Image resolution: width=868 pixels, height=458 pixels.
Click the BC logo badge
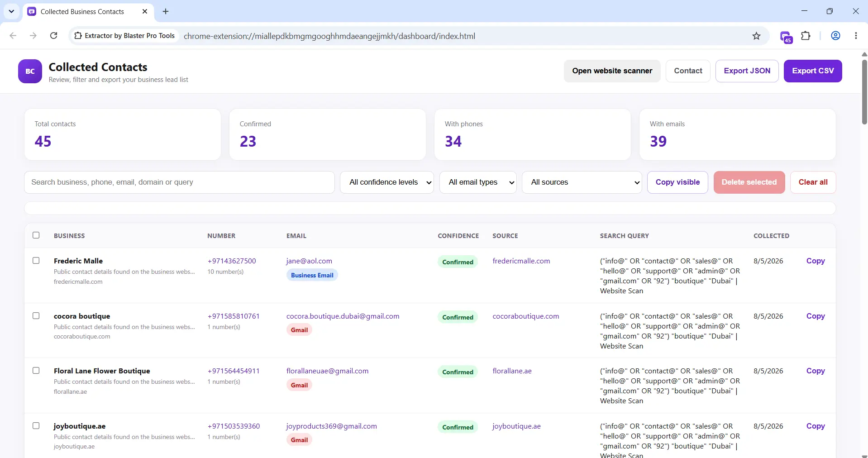pyautogui.click(x=30, y=71)
